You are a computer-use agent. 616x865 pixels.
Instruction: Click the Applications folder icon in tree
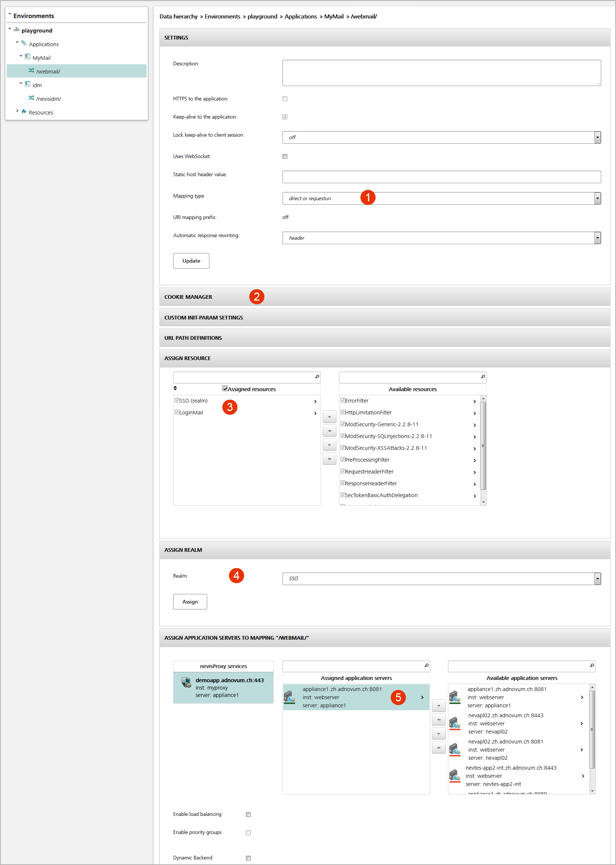24,43
